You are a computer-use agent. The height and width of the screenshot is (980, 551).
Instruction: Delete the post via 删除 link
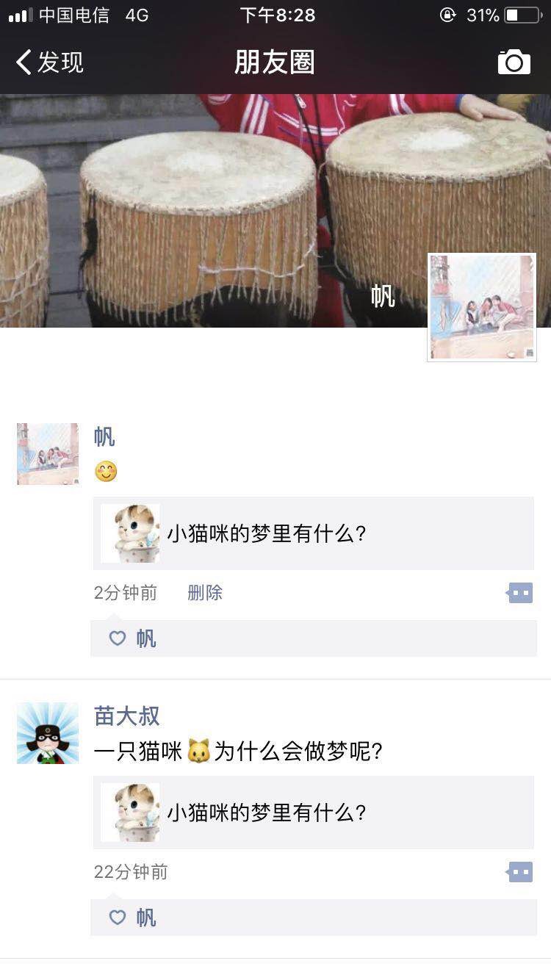click(205, 593)
